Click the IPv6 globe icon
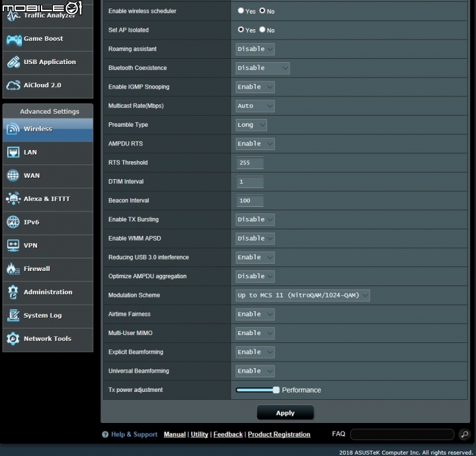This screenshot has height=456, width=476. point(13,222)
